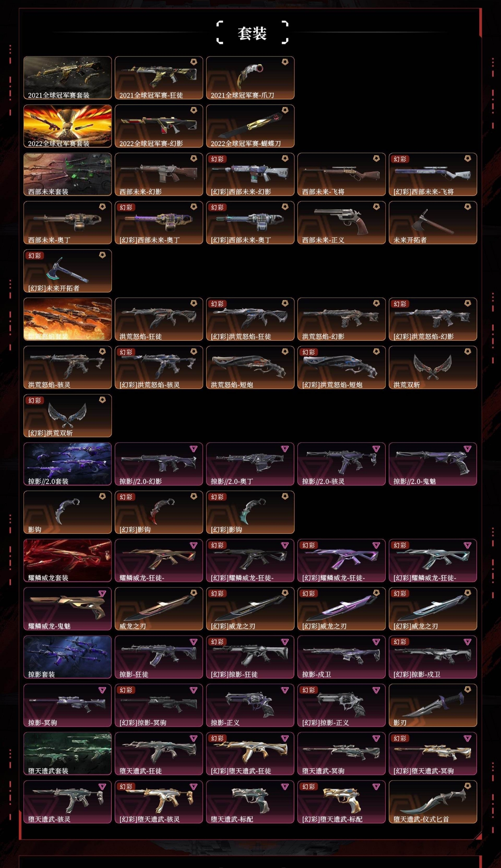Viewport: 501px width, 868px height.
Task: Open the 耀鳞威龙套装 red bundle thumbnail
Action: coord(68,560)
